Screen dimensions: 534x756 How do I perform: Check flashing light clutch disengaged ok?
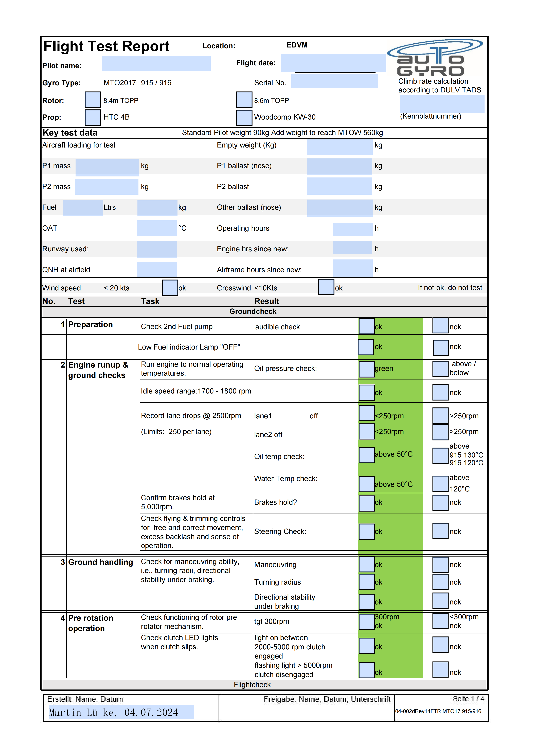pyautogui.click(x=367, y=670)
